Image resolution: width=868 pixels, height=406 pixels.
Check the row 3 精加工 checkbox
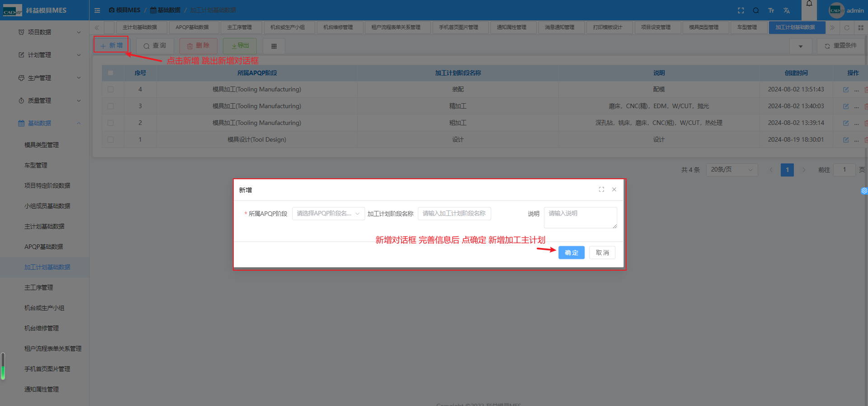110,106
